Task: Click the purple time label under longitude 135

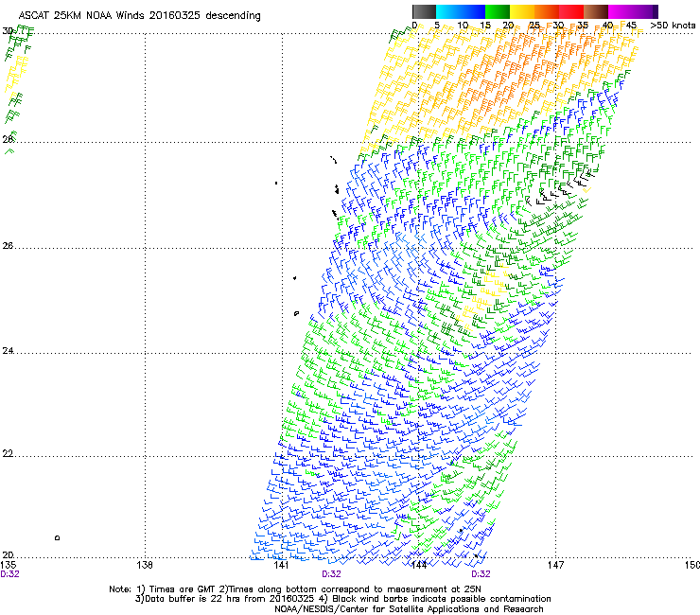Action: 9,574
